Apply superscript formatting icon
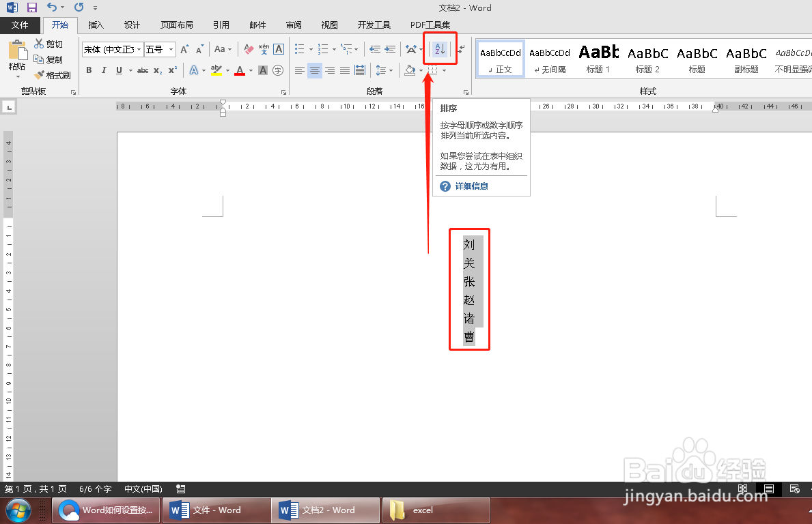812x524 pixels. coord(172,70)
